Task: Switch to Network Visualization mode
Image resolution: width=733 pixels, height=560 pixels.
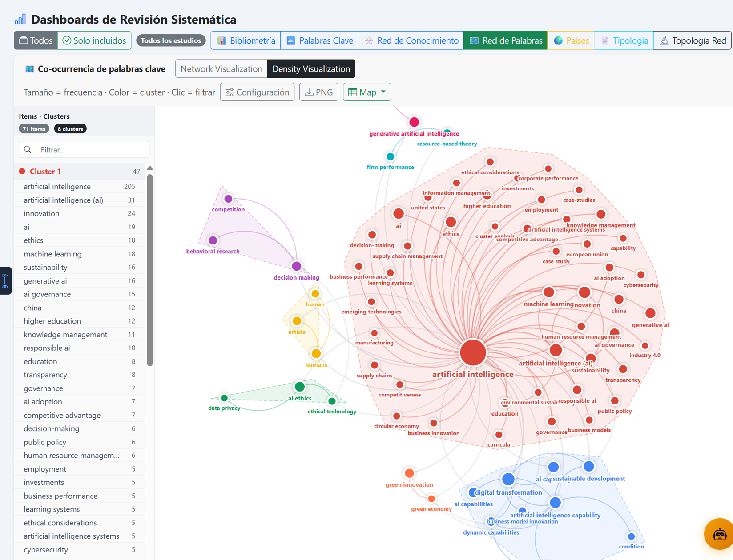Action: pos(222,69)
